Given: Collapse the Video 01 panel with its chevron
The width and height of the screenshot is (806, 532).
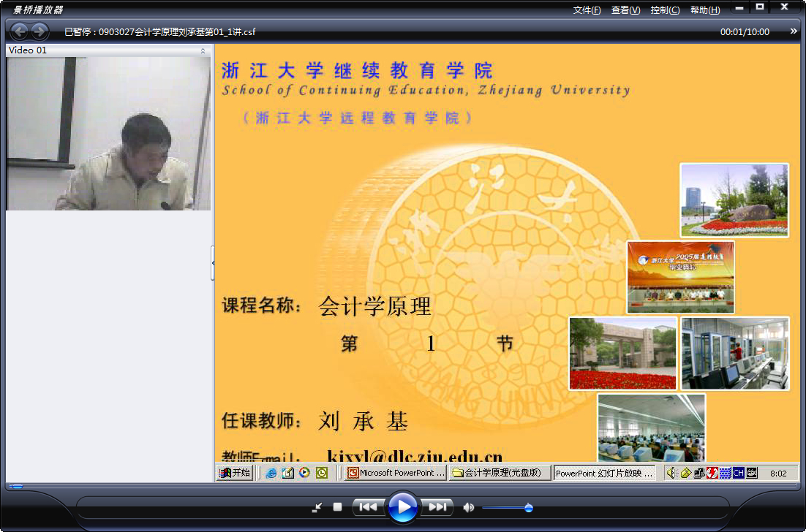Looking at the screenshot, I should [x=203, y=50].
